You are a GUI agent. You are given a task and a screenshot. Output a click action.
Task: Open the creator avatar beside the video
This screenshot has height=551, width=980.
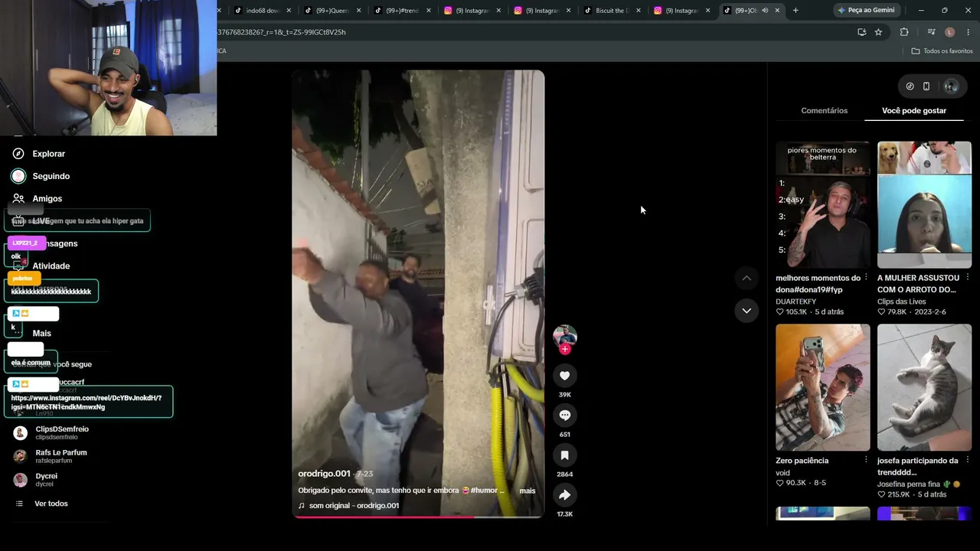[x=564, y=336]
